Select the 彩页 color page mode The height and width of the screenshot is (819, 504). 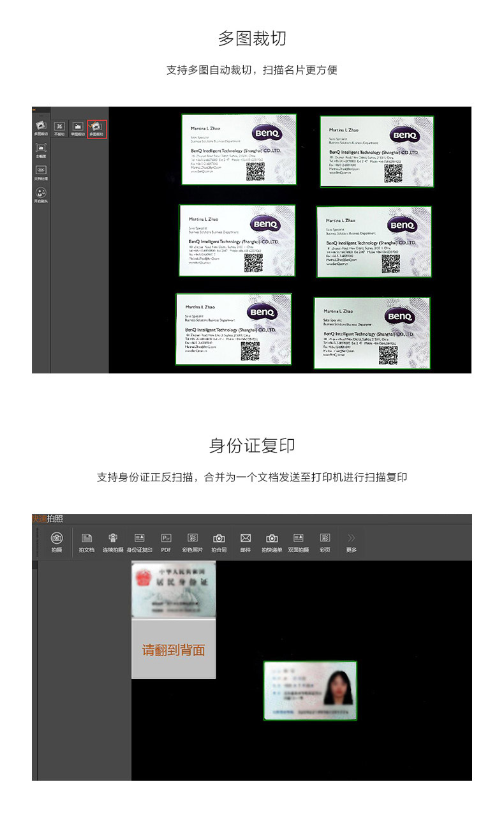[x=325, y=542]
